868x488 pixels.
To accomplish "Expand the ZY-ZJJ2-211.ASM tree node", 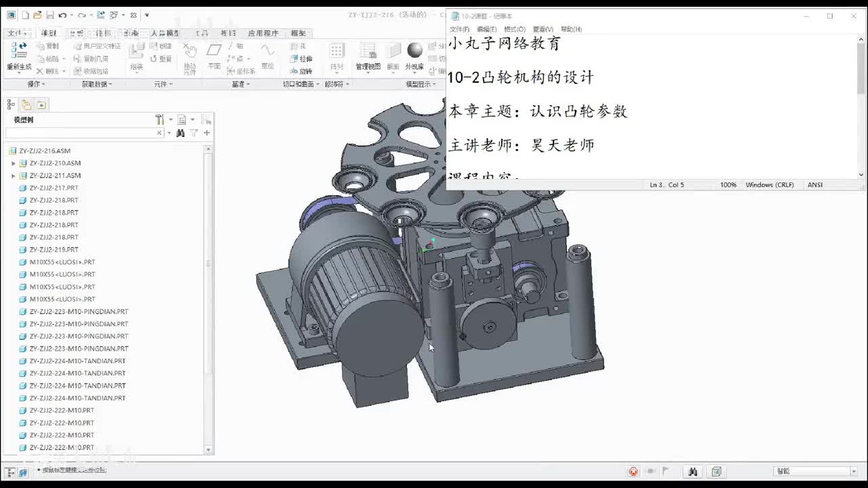I will (13, 176).
